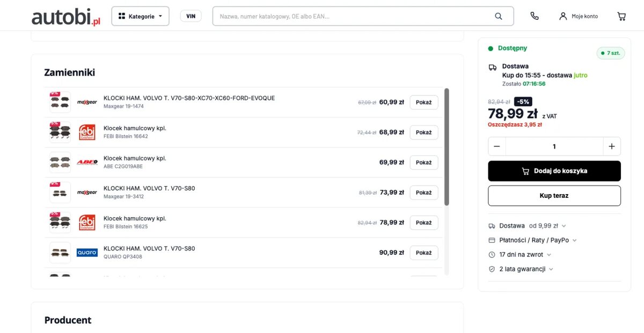Click the 7 szt. stock badge
644x333 pixels.
point(611,53)
